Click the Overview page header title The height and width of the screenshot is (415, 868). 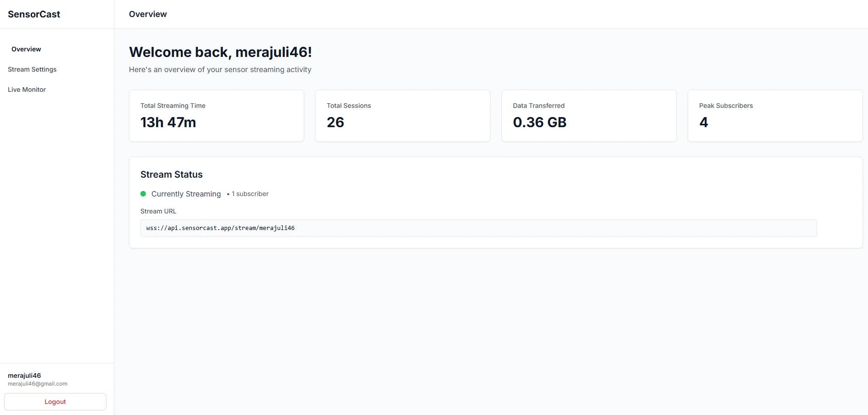(x=147, y=14)
